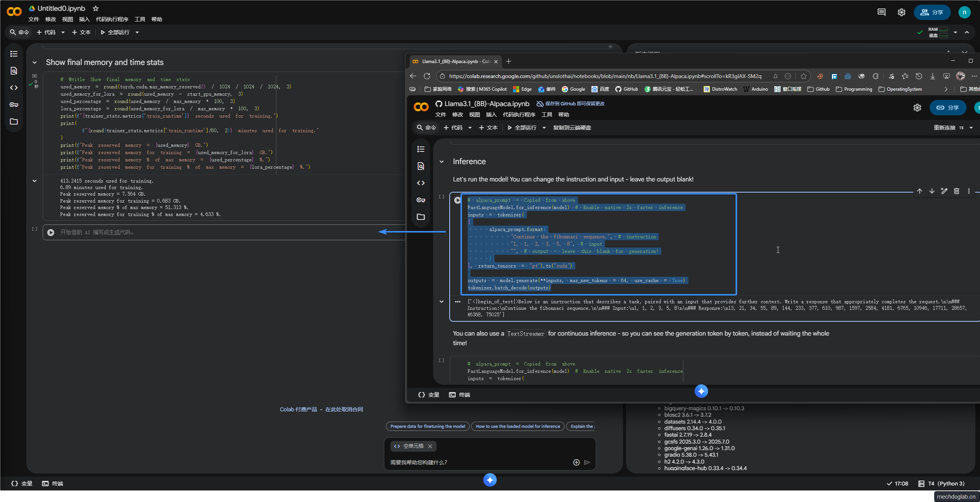Star the Untitled0.ipynb notebook

(96, 8)
